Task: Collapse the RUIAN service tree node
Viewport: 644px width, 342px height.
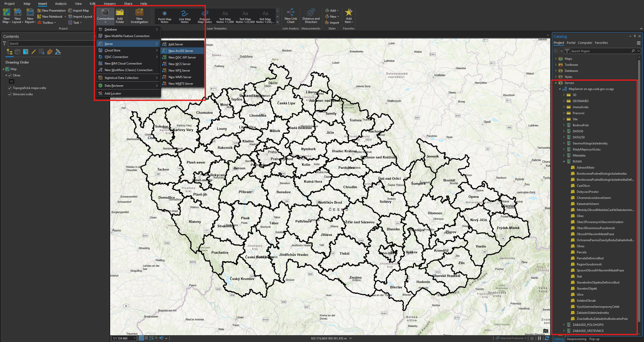Action: coord(564,162)
